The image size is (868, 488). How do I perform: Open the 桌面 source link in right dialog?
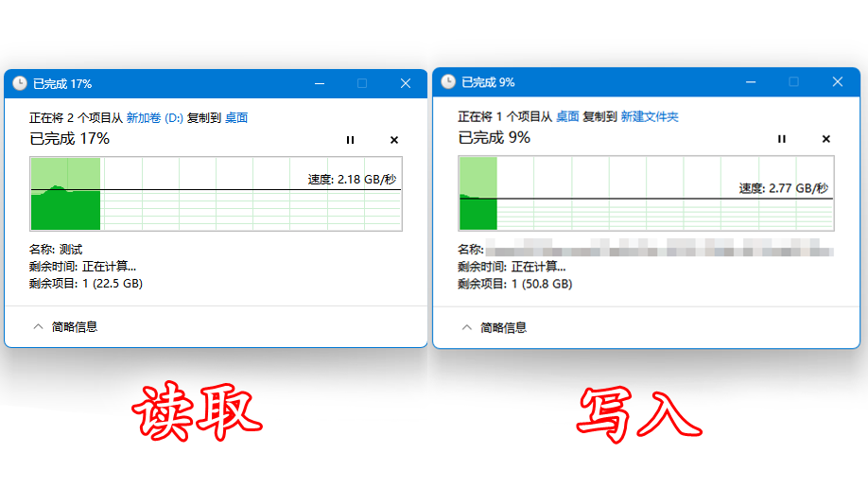coord(567,117)
